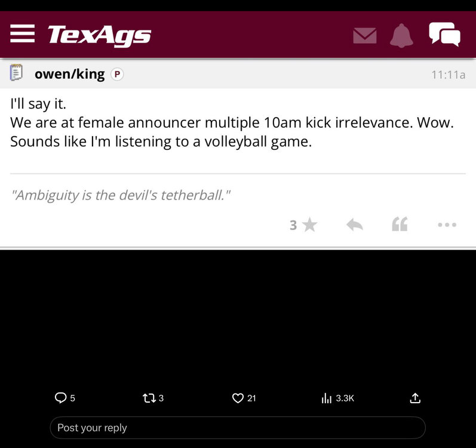Repost the tweet
476x448 pixels.
(149, 398)
